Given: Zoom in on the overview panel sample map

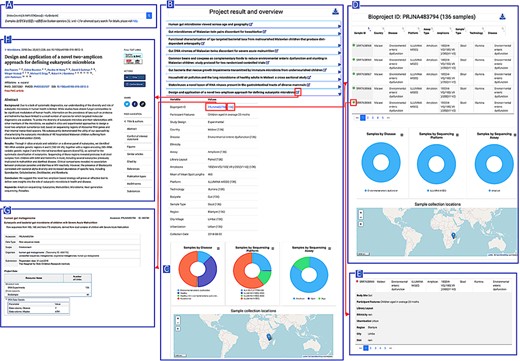Looking at the screenshot, I should [178, 318].
